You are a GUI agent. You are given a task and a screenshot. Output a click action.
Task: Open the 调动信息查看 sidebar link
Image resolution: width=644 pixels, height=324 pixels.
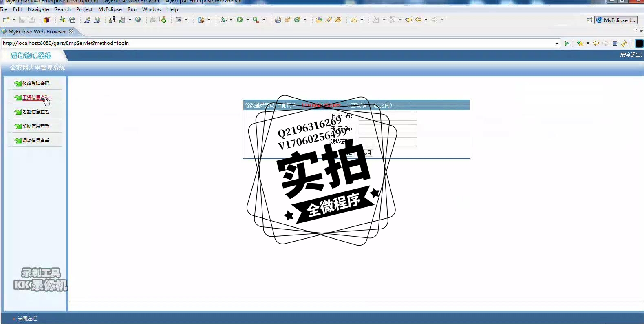pos(35,140)
